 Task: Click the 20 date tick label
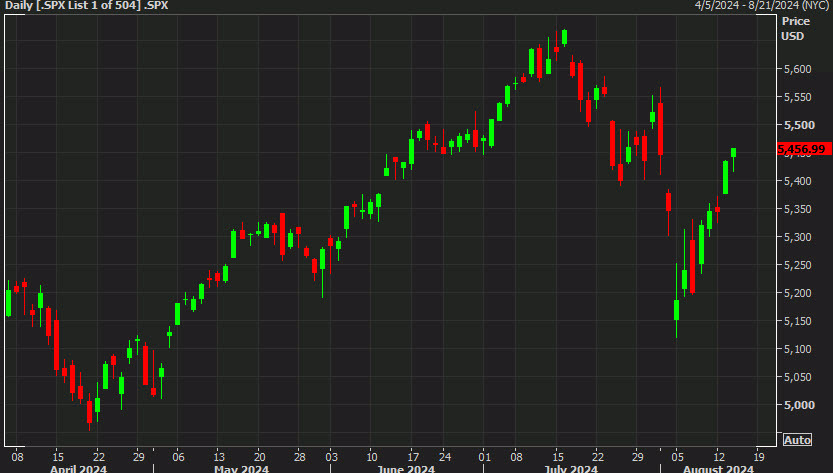click(259, 457)
